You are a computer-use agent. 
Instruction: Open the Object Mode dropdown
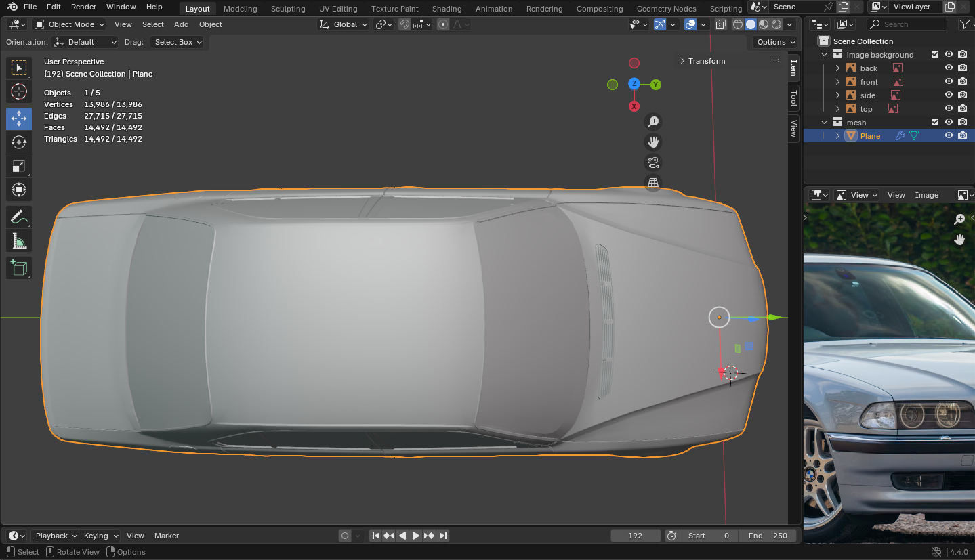tap(70, 24)
